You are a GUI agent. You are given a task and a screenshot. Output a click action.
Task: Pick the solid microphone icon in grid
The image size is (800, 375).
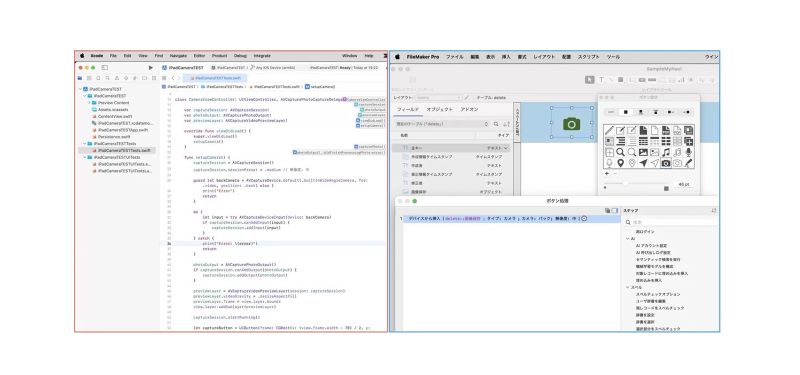coord(688,152)
